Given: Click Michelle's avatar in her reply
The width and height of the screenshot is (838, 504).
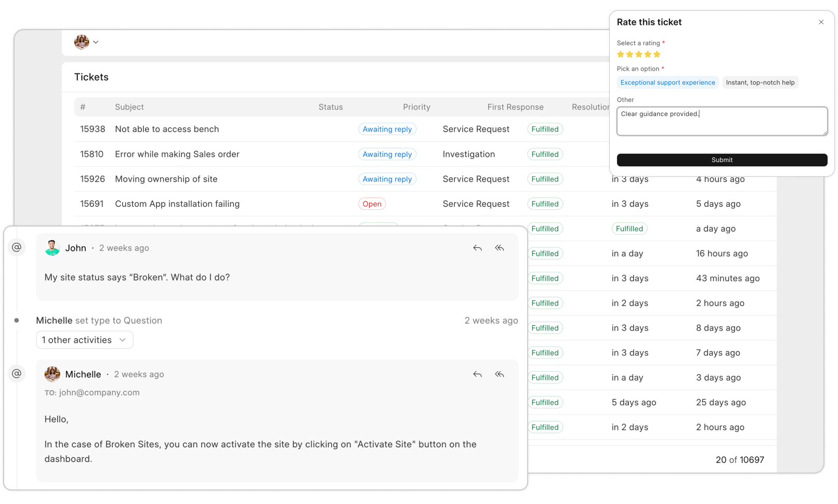Looking at the screenshot, I should (52, 374).
